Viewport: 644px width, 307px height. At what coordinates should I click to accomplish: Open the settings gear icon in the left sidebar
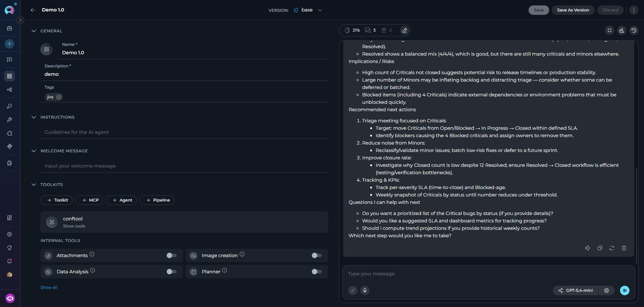[x=9, y=234]
